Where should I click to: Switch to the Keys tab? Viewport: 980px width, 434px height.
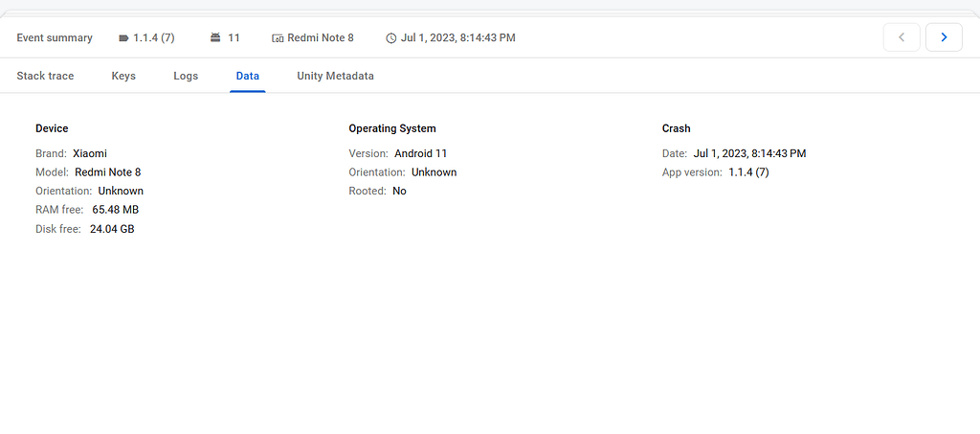point(123,77)
